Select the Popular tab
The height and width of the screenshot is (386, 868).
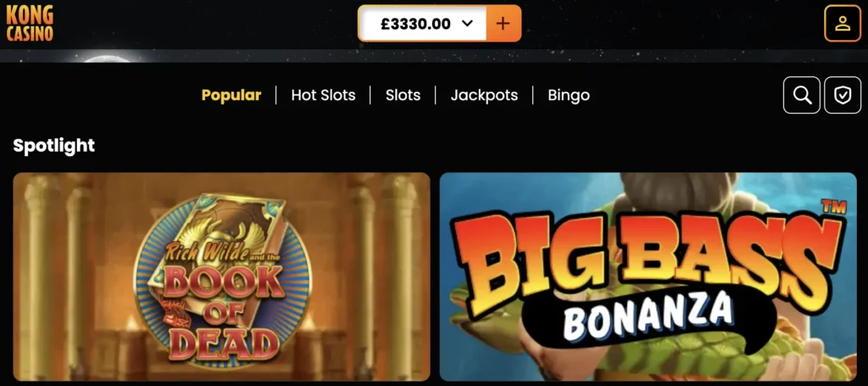pyautogui.click(x=231, y=95)
